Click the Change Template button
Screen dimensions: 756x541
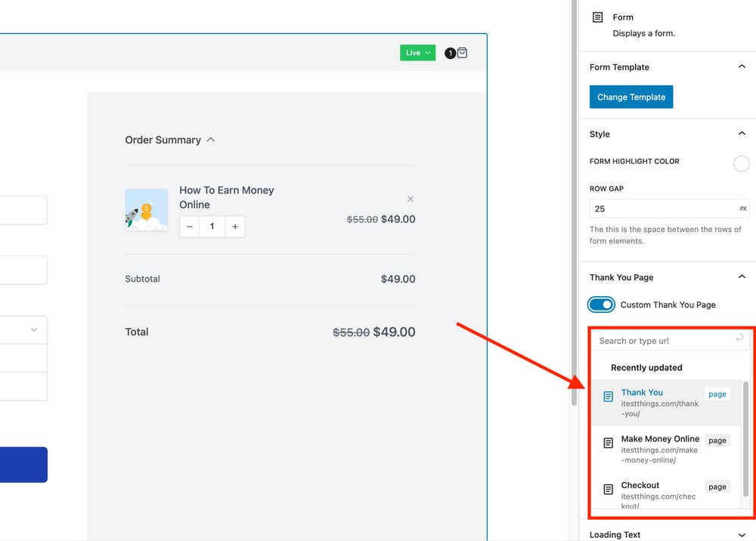click(x=631, y=97)
